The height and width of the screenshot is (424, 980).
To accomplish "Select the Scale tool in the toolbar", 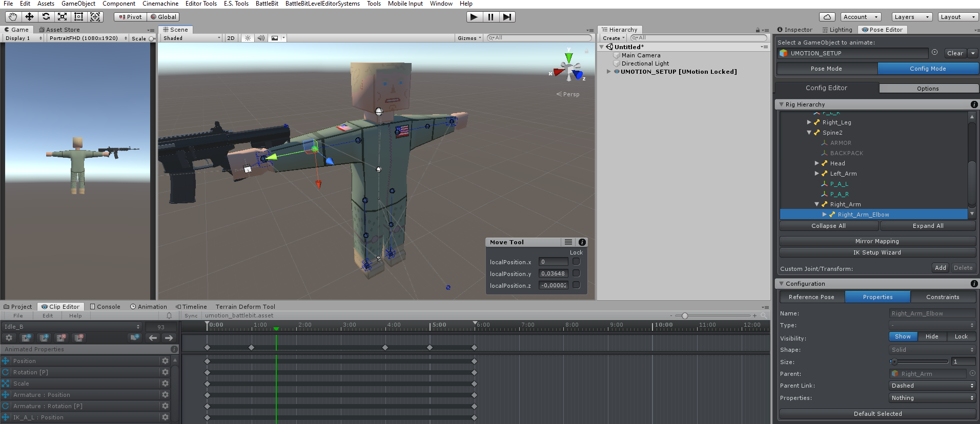I will [62, 17].
